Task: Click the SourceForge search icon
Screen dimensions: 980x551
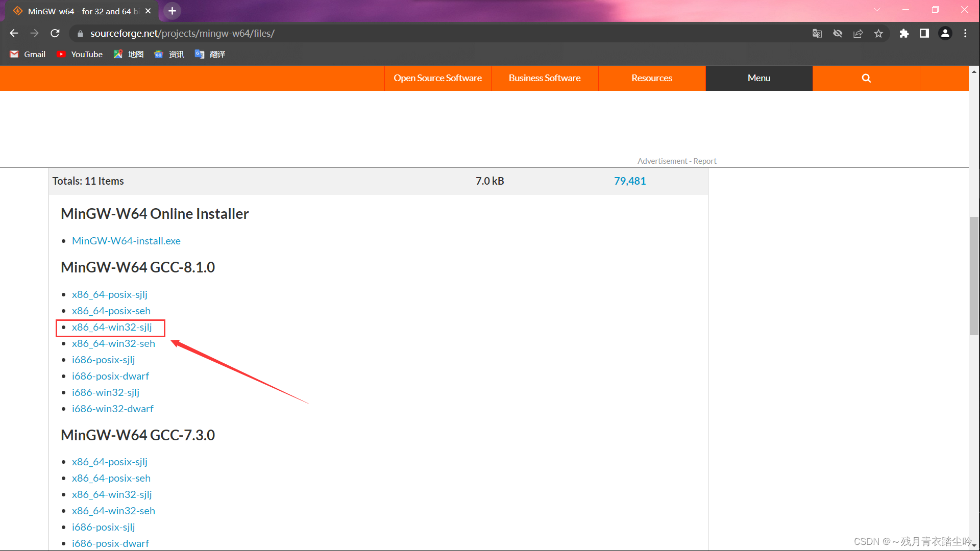Action: click(x=866, y=78)
